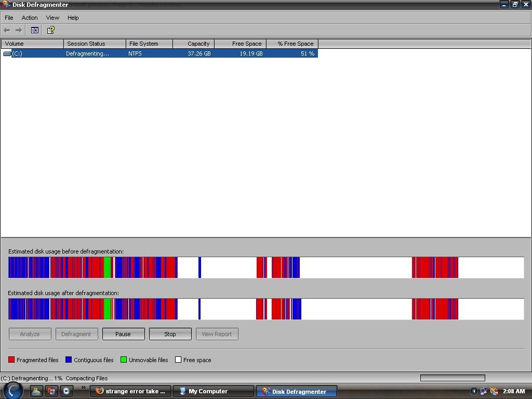
Task: Switch to My Computer taskbar window
Action: click(x=213, y=391)
